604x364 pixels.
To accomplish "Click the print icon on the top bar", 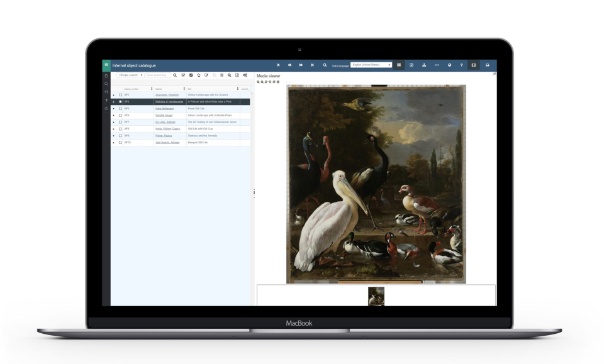I will (486, 63).
